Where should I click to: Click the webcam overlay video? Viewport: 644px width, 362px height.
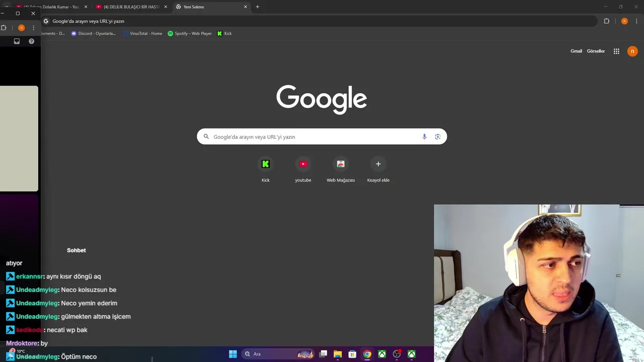tap(539, 283)
